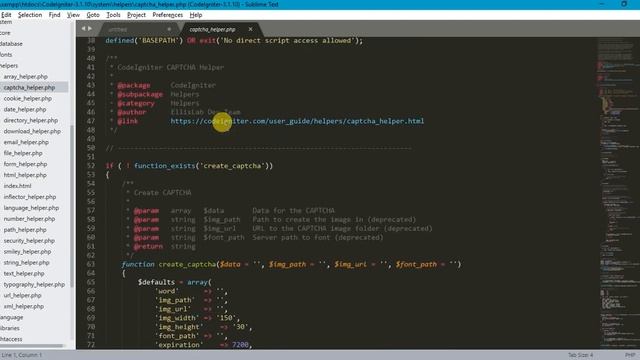Open the Find menu
Image resolution: width=640 pixels, height=360 pixels.
(x=54, y=15)
